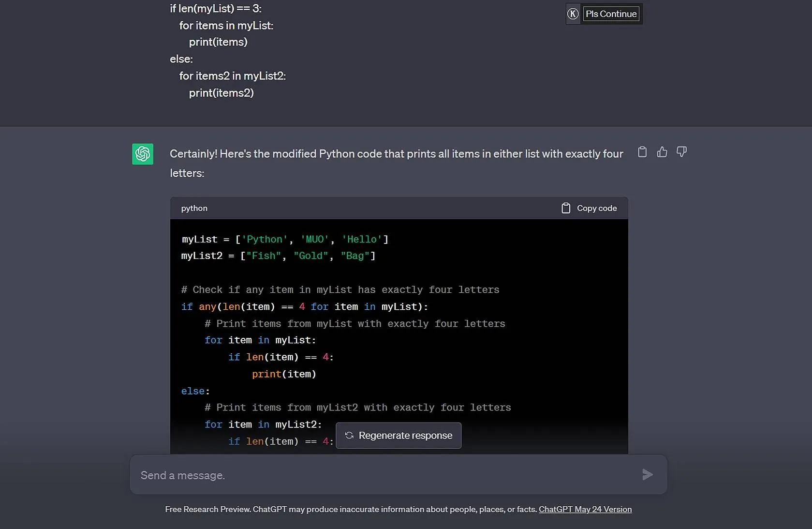
Task: Click the send message arrow icon
Action: point(647,475)
